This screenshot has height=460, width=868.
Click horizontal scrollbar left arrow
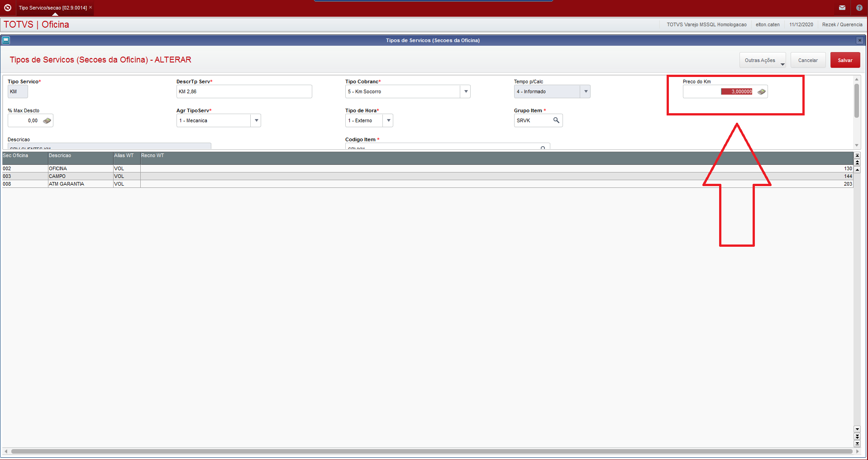click(6, 451)
